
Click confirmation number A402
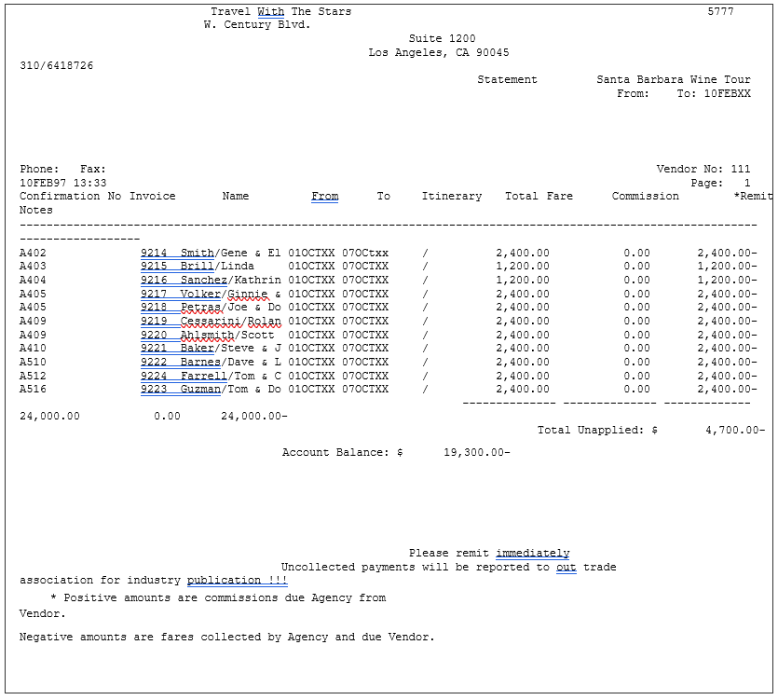tap(33, 253)
